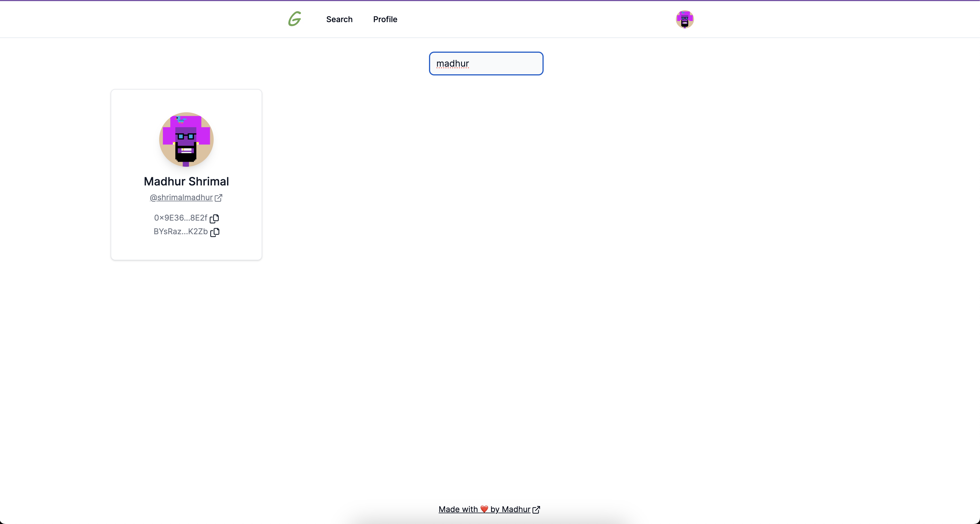Focus the search field containing madhur
The height and width of the screenshot is (524, 980).
pyautogui.click(x=486, y=64)
